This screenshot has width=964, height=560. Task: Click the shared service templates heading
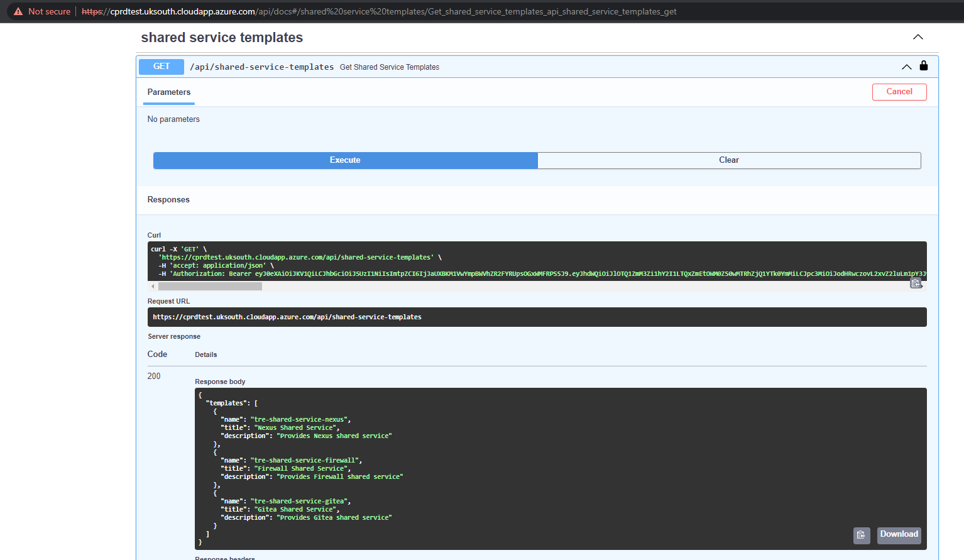pyautogui.click(x=221, y=37)
